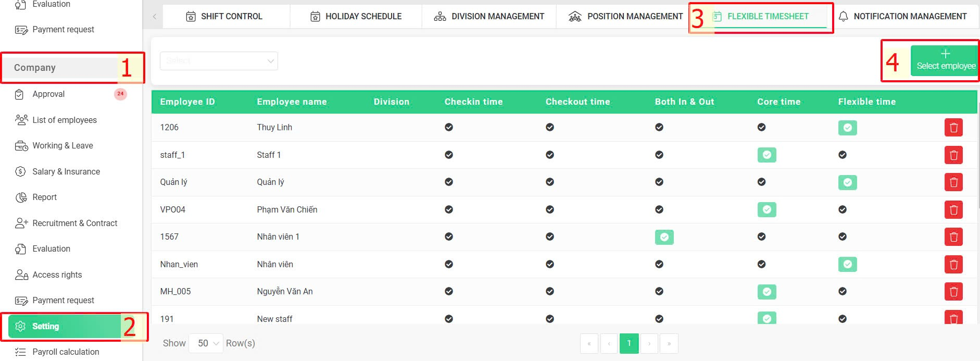
Task: Set Both In & Out for Nhân viên 1
Action: (x=664, y=237)
